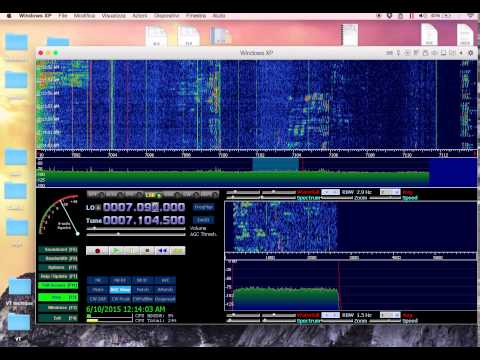
Task: Click the RF frequency scale below the waterfall
Action: 257,154
